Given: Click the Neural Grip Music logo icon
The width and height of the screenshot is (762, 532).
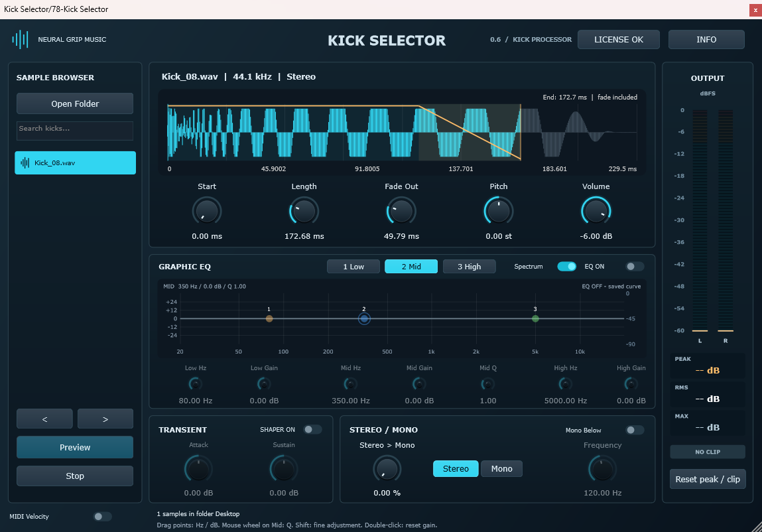Looking at the screenshot, I should [x=20, y=39].
